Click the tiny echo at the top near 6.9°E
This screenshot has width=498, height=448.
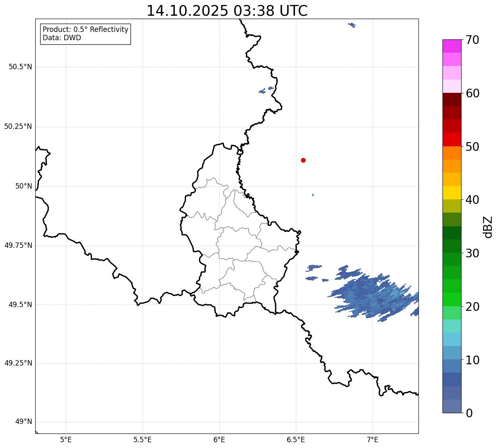point(352,25)
